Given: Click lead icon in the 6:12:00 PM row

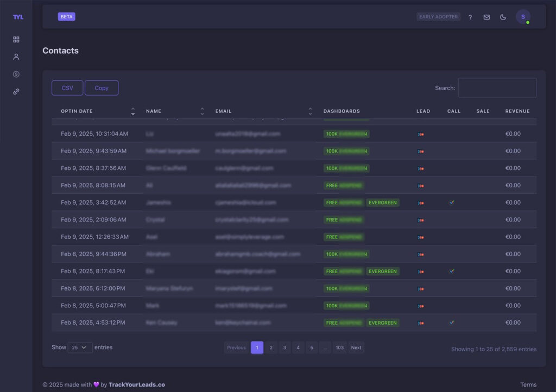Looking at the screenshot, I should (x=421, y=289).
